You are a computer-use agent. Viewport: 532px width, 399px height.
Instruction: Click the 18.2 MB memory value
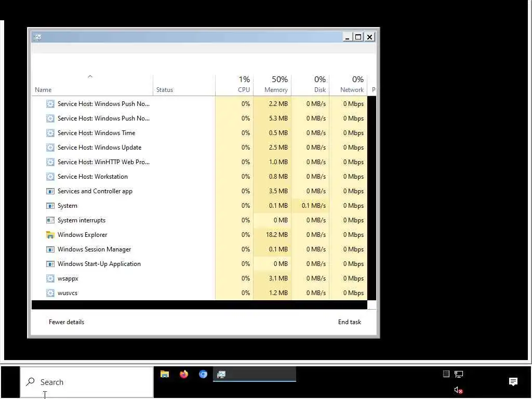pyautogui.click(x=276, y=235)
